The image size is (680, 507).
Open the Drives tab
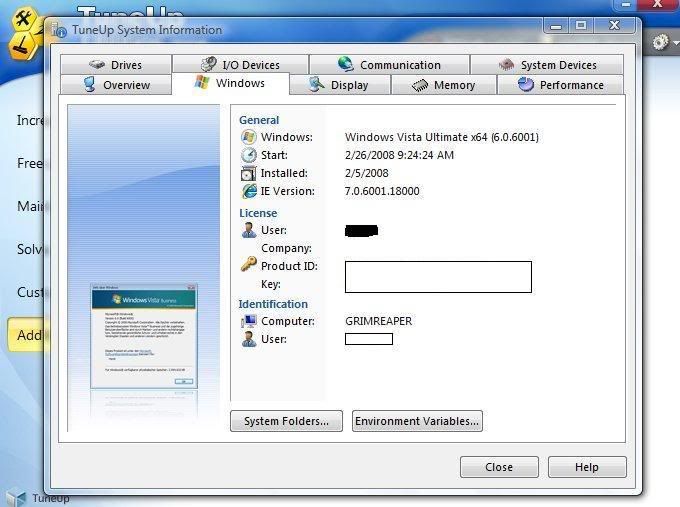pyautogui.click(x=116, y=65)
